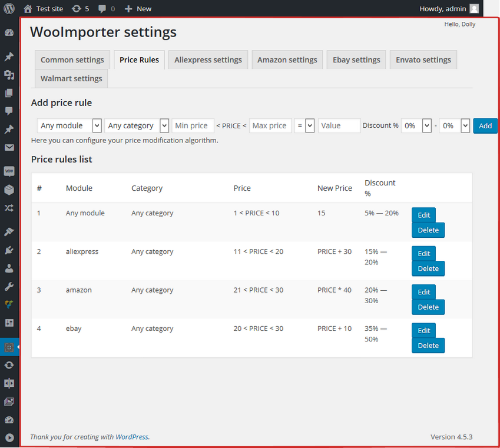Click the 'PRICE * 40' new price cell
Screen dimensions: 500x448
coord(335,290)
